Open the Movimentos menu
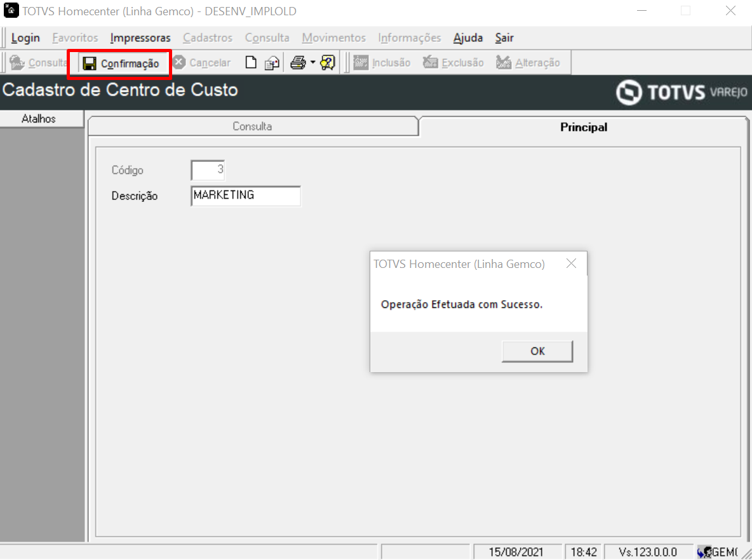Viewport: 752px width, 560px height. (334, 38)
